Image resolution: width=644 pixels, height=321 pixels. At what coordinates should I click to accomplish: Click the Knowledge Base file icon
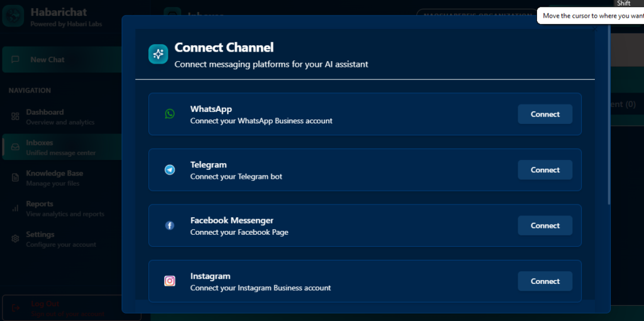tap(15, 177)
